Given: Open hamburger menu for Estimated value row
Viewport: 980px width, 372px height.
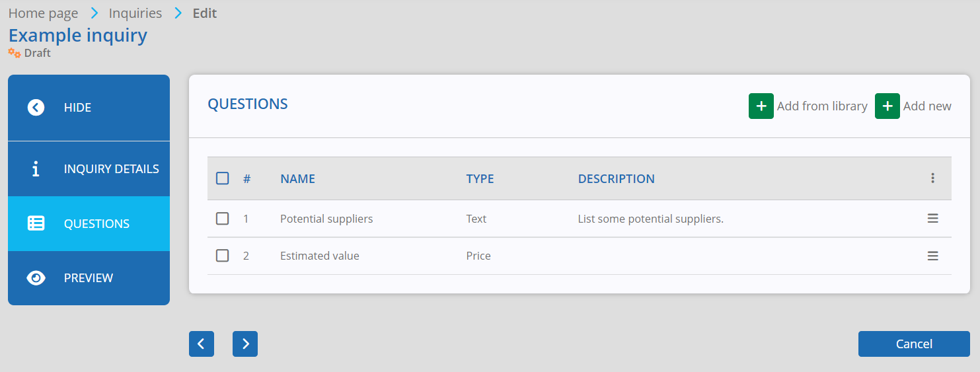Looking at the screenshot, I should (x=932, y=256).
